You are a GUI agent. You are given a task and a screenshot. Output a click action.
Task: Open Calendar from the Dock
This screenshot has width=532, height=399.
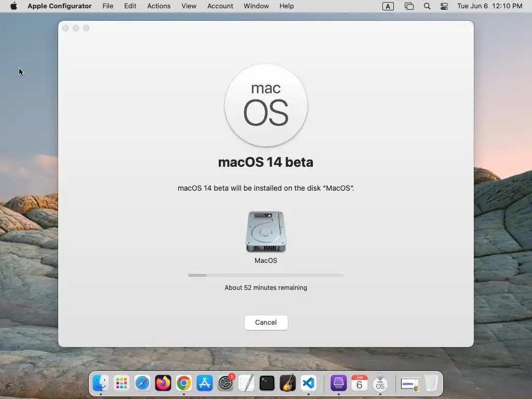[360, 383]
